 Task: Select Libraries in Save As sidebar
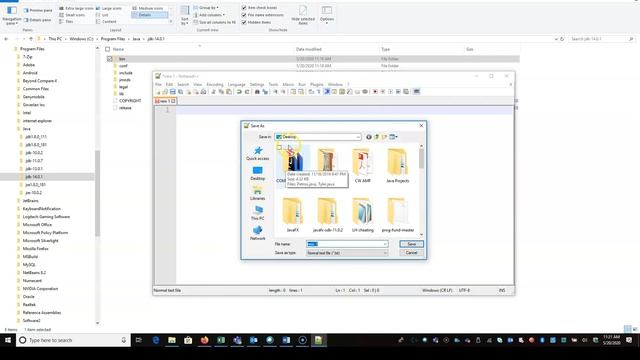click(258, 193)
